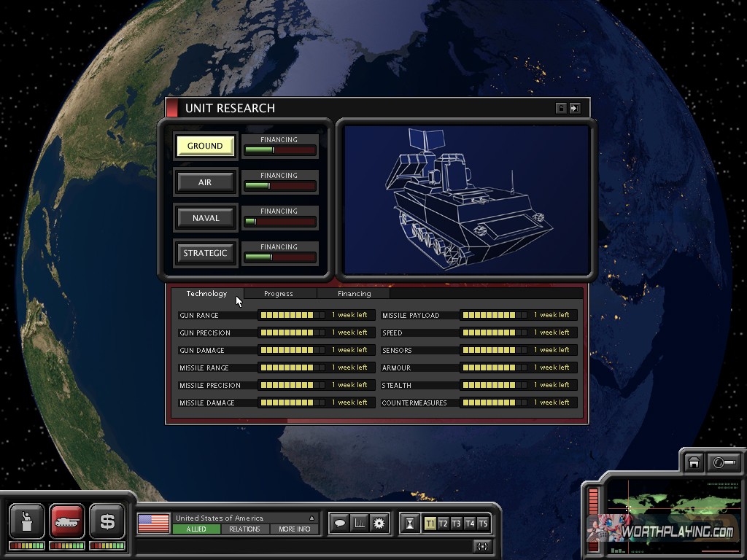Click the hourglass time control icon
747x560 pixels.
point(411,523)
